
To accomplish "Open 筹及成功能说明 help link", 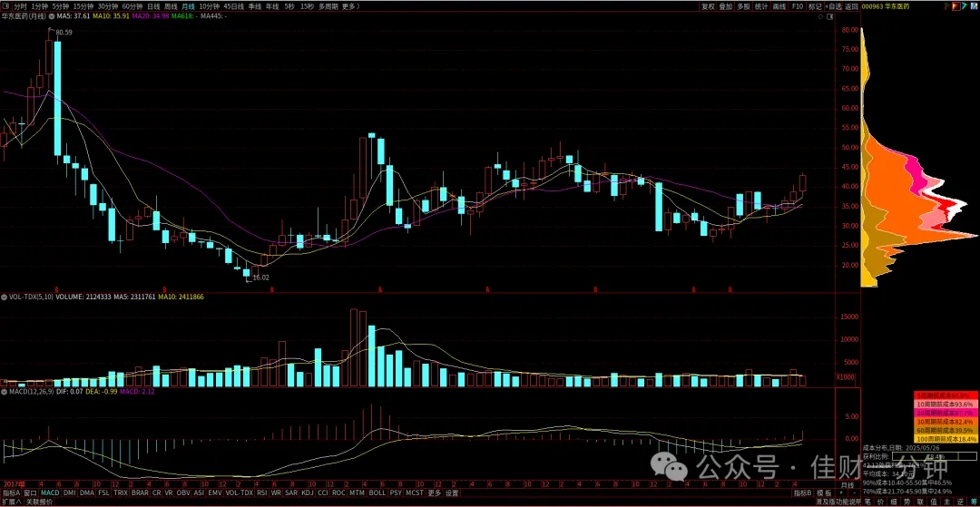I will [838, 502].
